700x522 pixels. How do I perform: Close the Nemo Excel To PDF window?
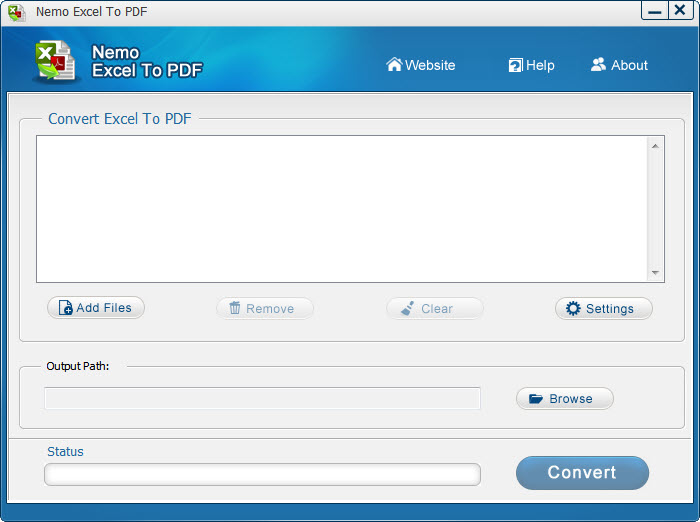(x=680, y=10)
